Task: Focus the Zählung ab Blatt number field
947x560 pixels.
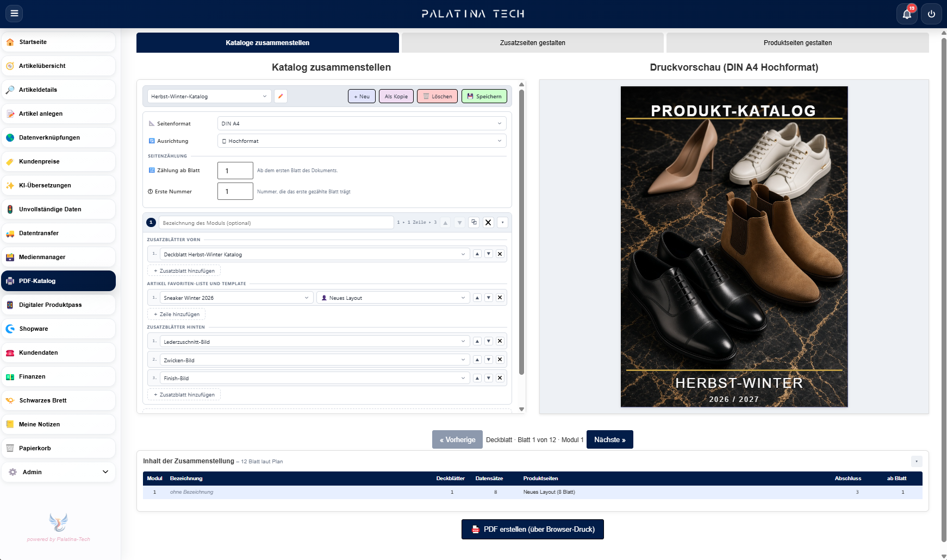Action: tap(235, 171)
